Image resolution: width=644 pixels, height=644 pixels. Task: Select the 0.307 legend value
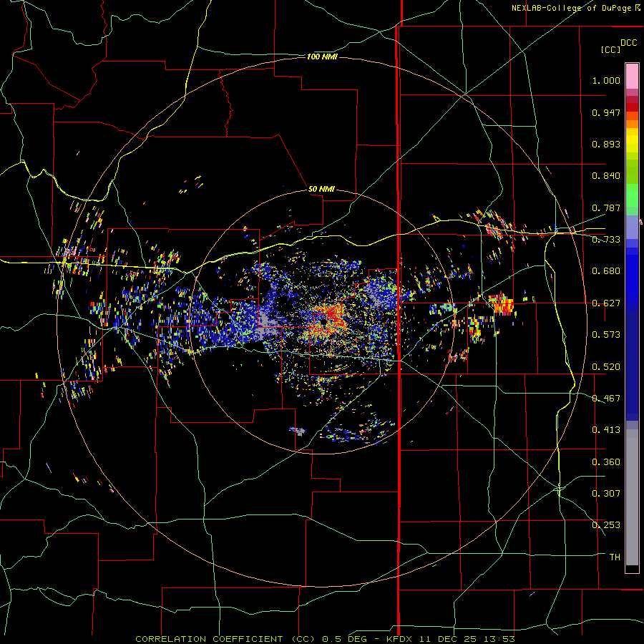pos(606,494)
